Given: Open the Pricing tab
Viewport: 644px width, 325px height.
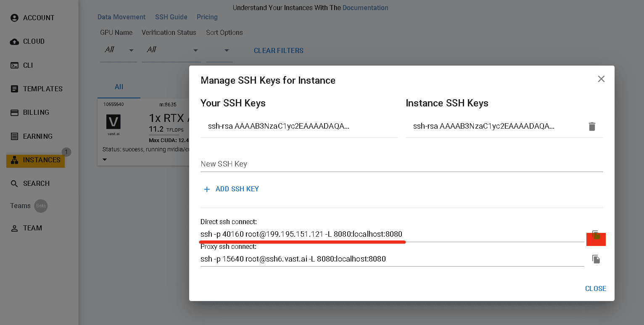Looking at the screenshot, I should pyautogui.click(x=207, y=17).
